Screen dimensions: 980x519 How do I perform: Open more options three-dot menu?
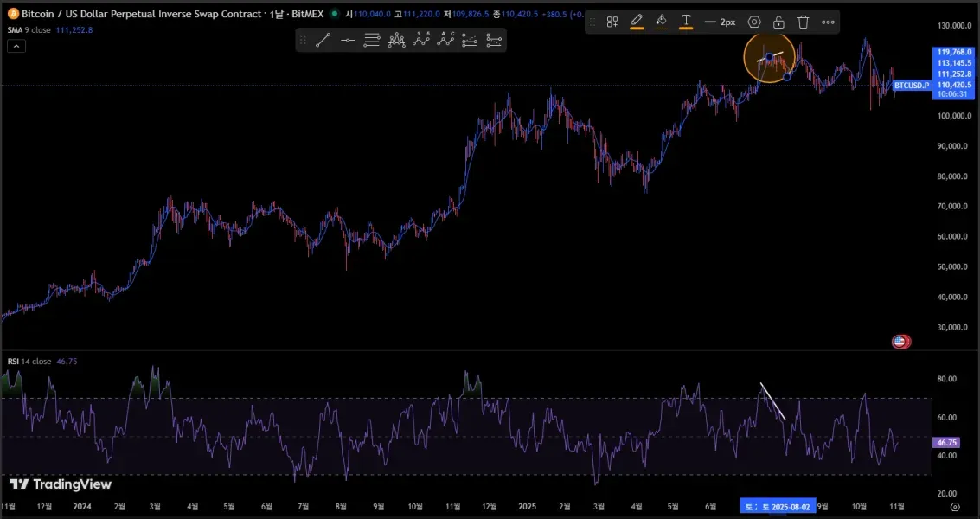point(828,22)
